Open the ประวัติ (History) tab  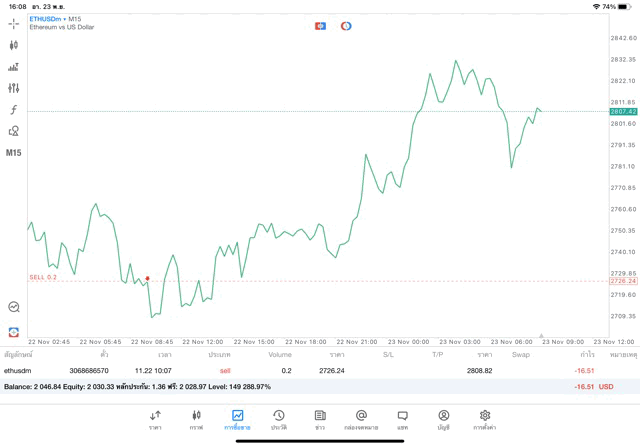[x=279, y=420]
